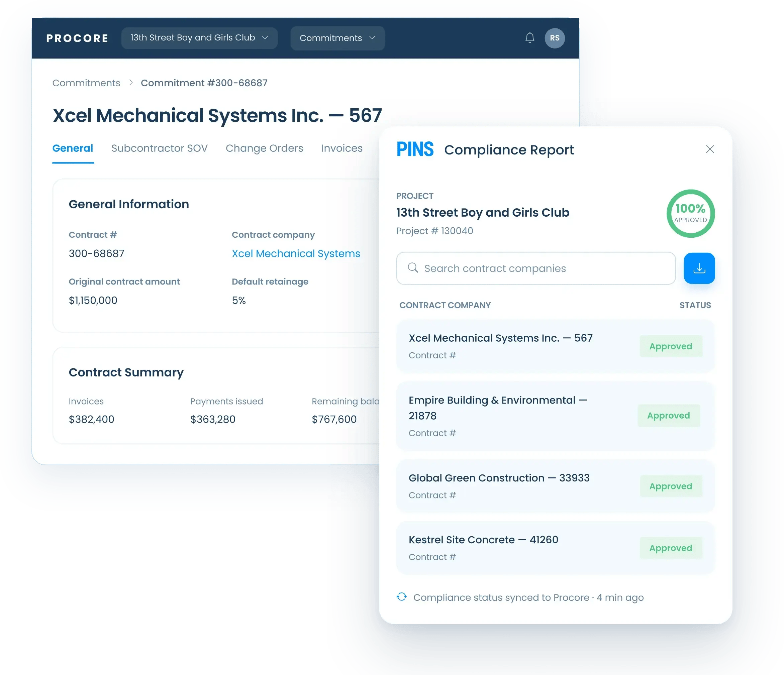Open the 13th Street Boy and Girls Club project dropdown

[x=199, y=38]
